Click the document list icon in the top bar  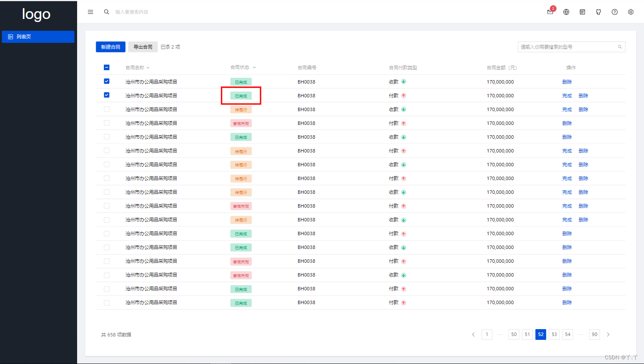(x=582, y=12)
